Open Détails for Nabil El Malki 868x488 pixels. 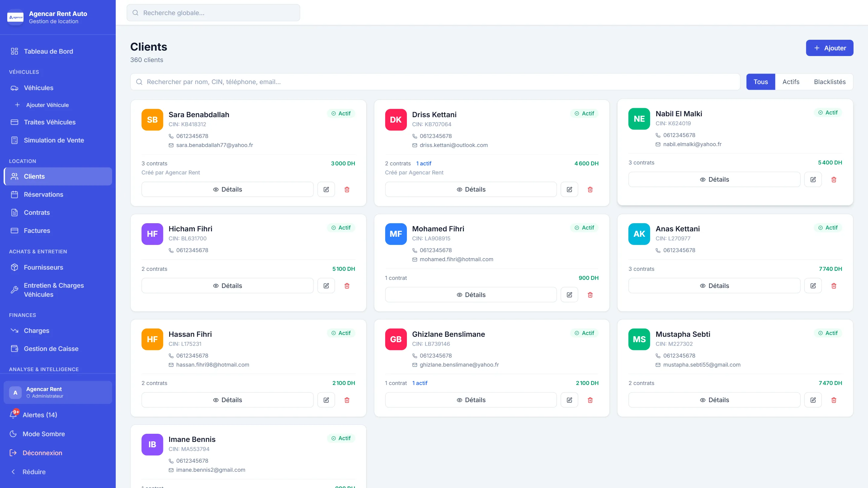(714, 180)
